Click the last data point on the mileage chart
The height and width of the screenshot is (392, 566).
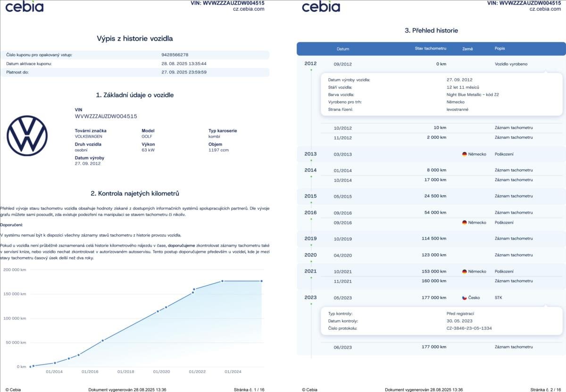[261, 281]
